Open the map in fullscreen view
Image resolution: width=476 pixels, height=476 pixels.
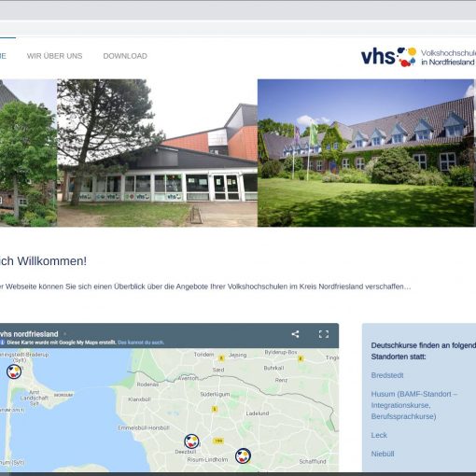click(324, 334)
